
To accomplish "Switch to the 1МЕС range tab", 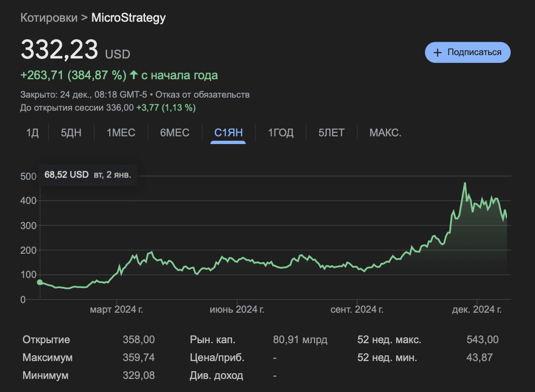I will 121,133.
